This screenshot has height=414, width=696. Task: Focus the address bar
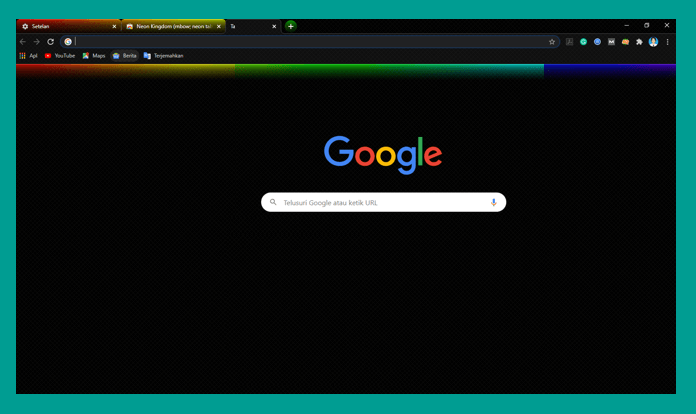[311, 42]
